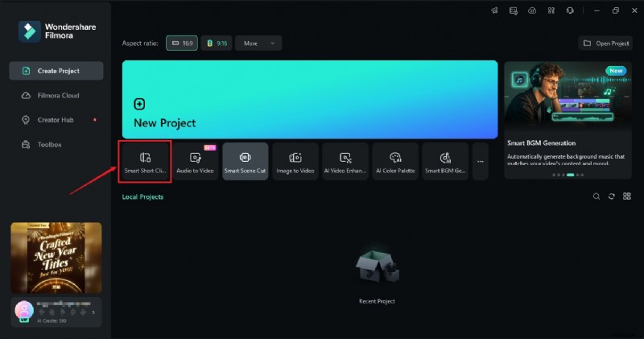Expand account details with the profile chevron
Image resolution: width=644 pixels, height=339 pixels.
click(93, 312)
